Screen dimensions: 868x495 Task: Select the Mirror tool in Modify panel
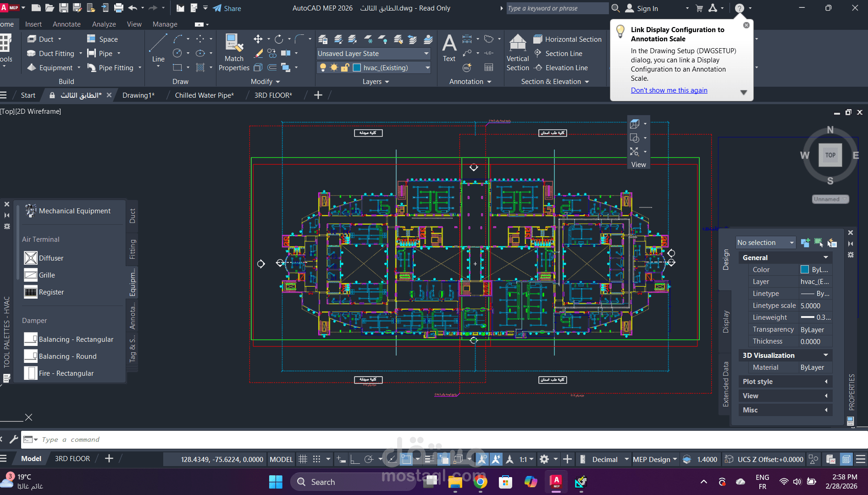tap(285, 53)
